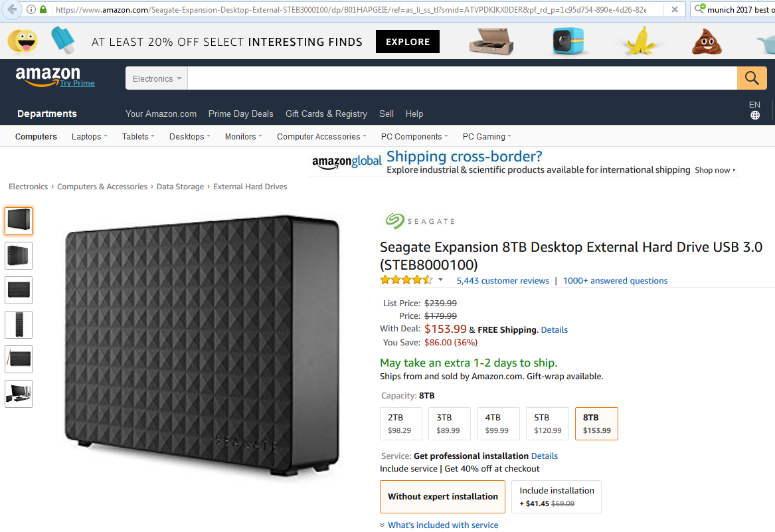Click the banana peel icon
Screen dimensions: 775x532
point(639,41)
